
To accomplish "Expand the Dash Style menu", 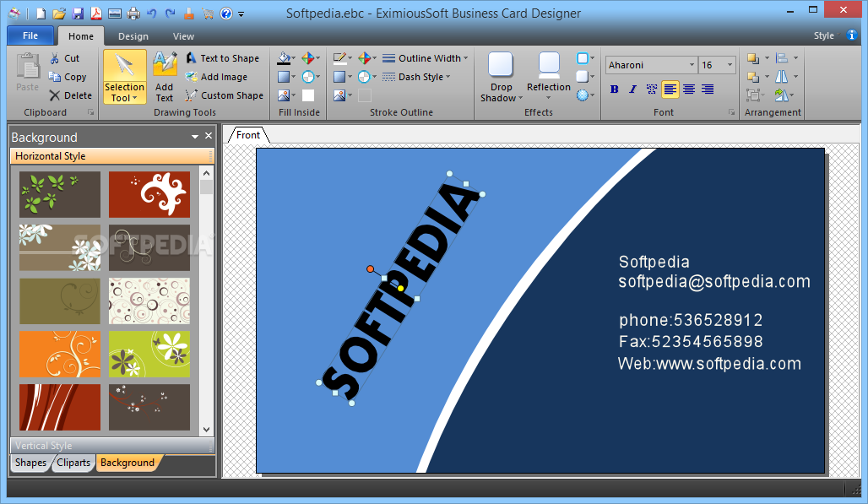I will click(416, 77).
